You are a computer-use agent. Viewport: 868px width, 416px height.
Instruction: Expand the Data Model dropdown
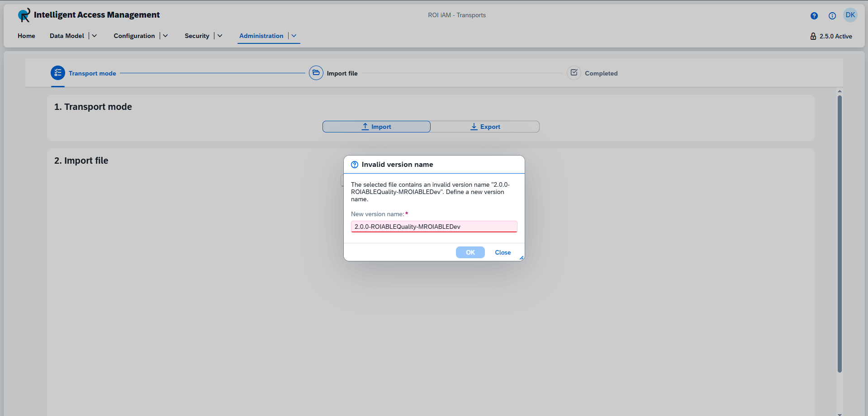click(x=94, y=36)
